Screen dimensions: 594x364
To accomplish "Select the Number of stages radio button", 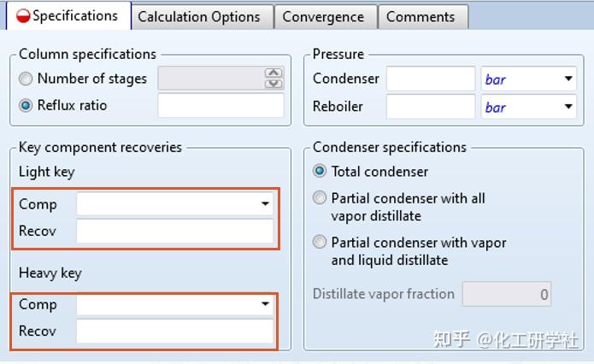I will [26, 79].
